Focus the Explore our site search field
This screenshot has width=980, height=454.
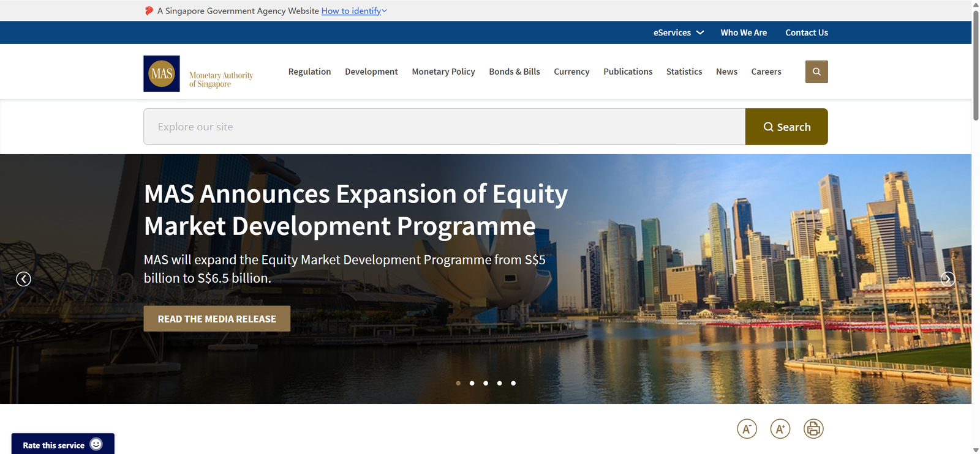pyautogui.click(x=444, y=127)
